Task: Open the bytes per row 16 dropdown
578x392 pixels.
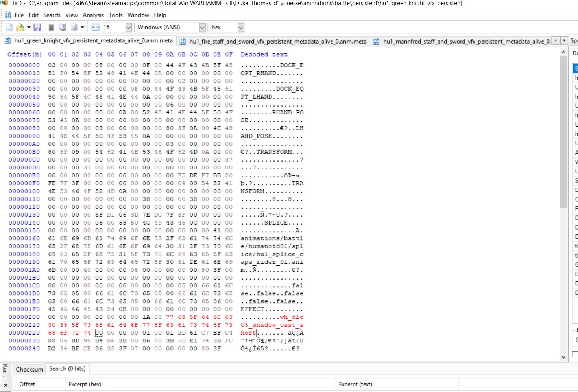Action: 128,28
